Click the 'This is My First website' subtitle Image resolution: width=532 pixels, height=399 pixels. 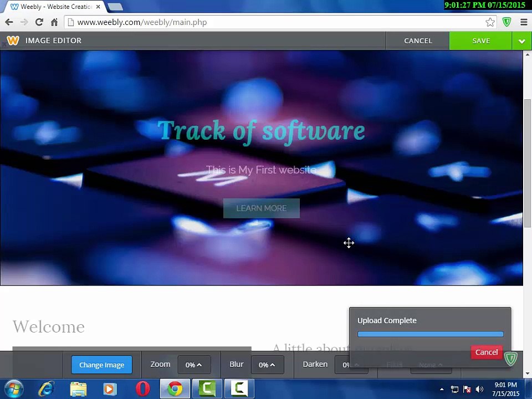coord(261,170)
